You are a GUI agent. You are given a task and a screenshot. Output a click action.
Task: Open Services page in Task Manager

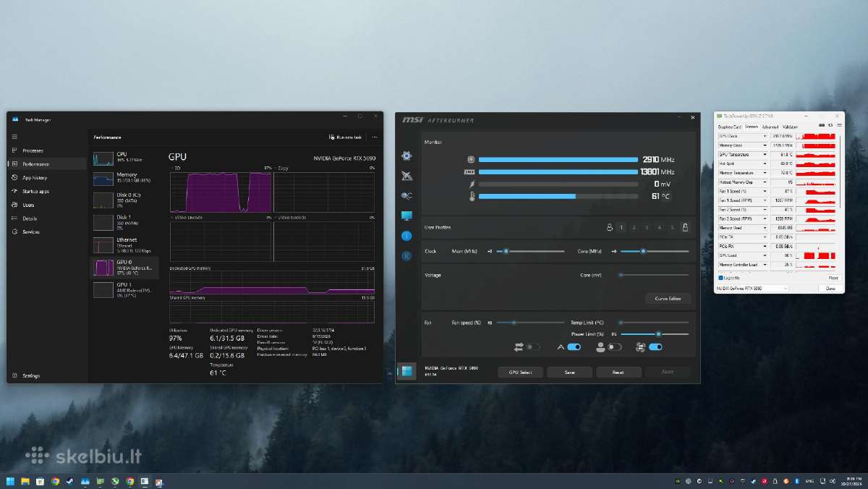click(x=47, y=231)
